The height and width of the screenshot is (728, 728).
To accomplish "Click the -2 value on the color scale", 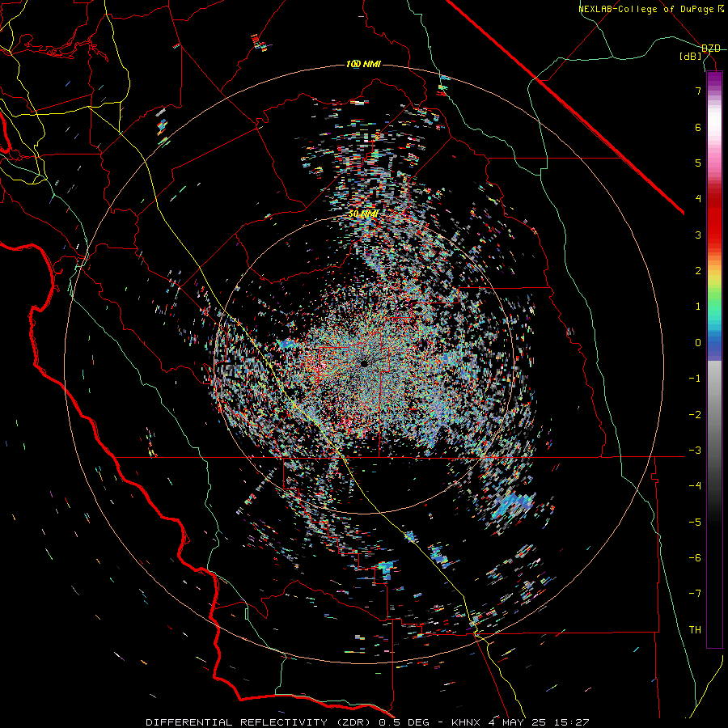I will point(695,415).
